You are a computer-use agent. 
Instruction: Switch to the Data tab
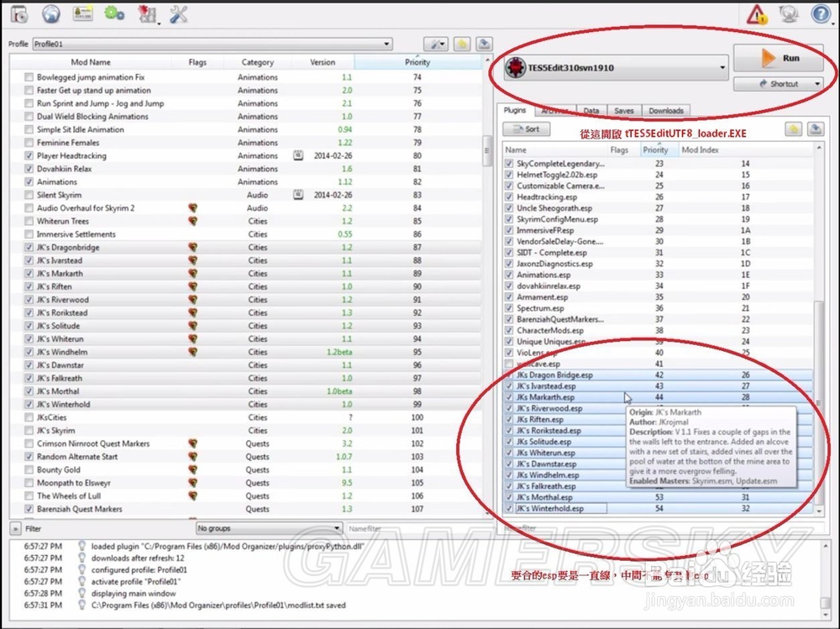pos(591,111)
